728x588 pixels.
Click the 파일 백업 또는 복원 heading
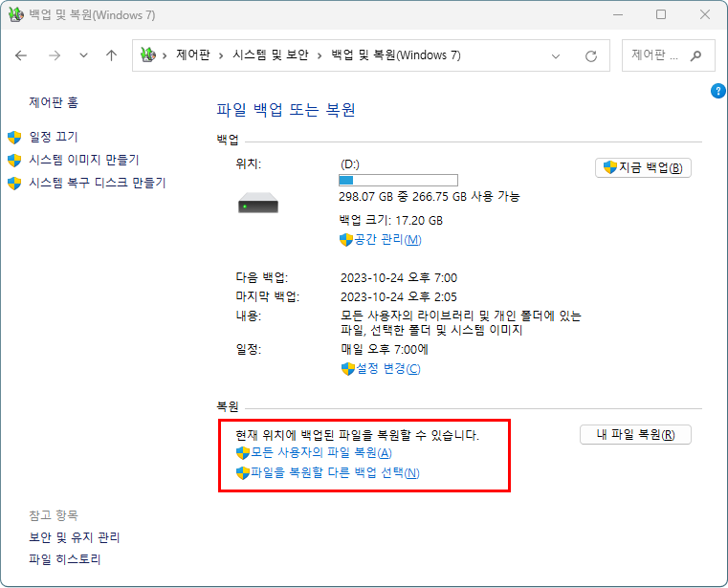coord(285,110)
